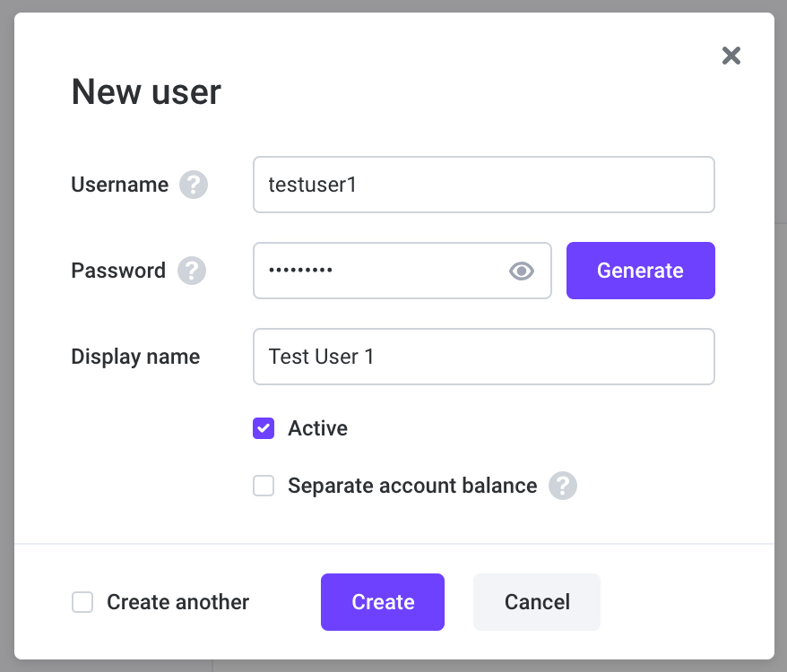
Task: Click the Create another label text
Action: (177, 602)
